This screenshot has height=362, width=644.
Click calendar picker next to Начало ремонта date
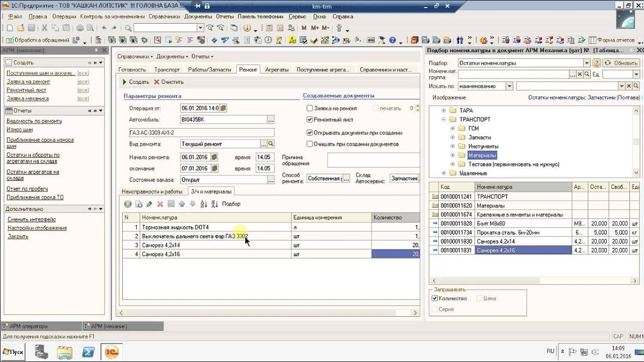point(214,157)
